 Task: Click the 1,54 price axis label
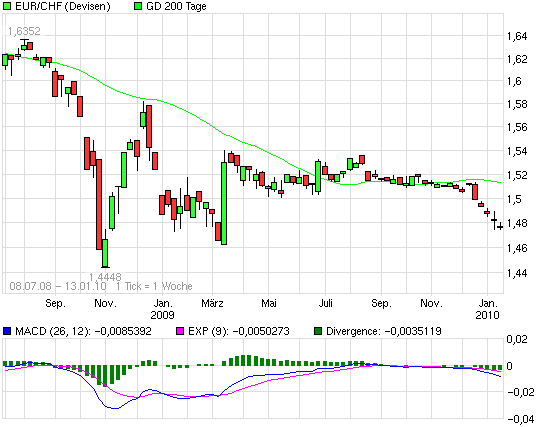(x=517, y=151)
